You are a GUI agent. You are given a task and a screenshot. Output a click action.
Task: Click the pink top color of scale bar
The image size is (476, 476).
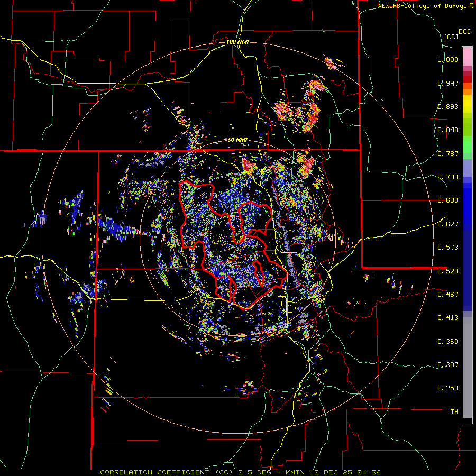point(467,56)
